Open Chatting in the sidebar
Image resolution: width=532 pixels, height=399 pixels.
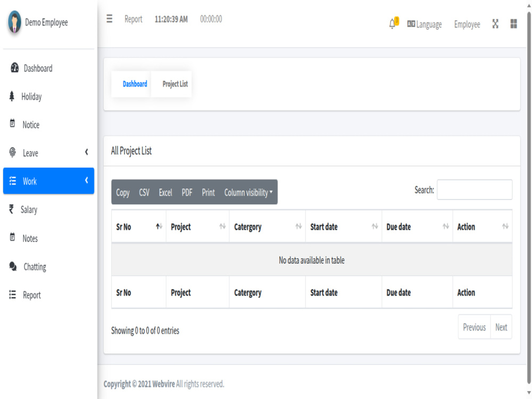tap(48, 267)
